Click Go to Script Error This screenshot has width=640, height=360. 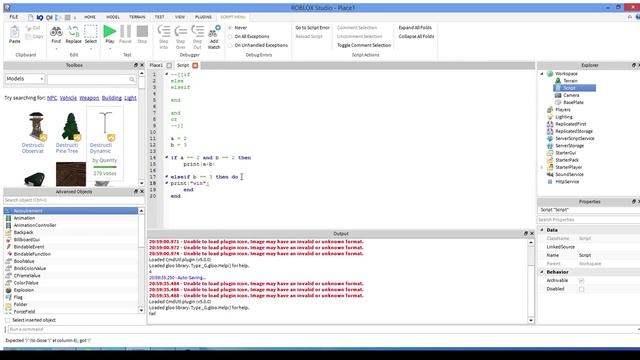[x=313, y=28]
